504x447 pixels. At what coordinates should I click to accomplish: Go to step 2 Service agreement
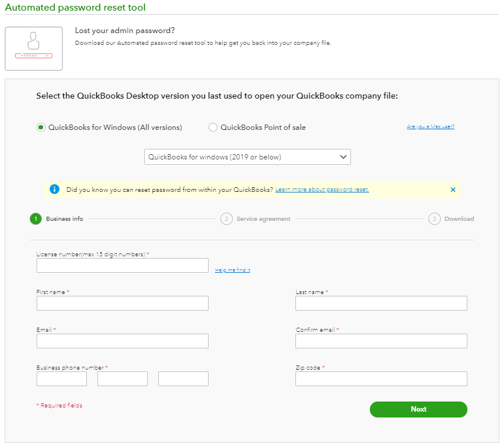(x=226, y=218)
